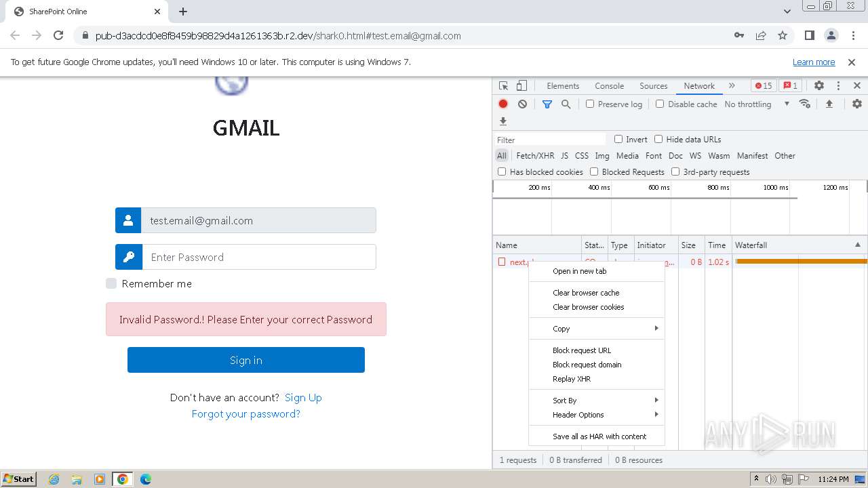868x488 pixels.
Task: Switch to the Elements tab
Action: [563, 86]
